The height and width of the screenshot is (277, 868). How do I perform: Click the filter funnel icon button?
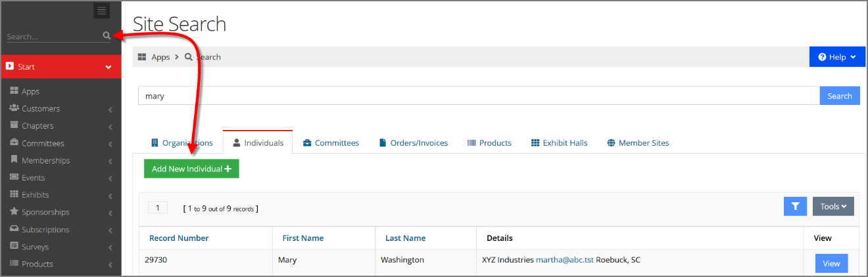click(x=795, y=206)
